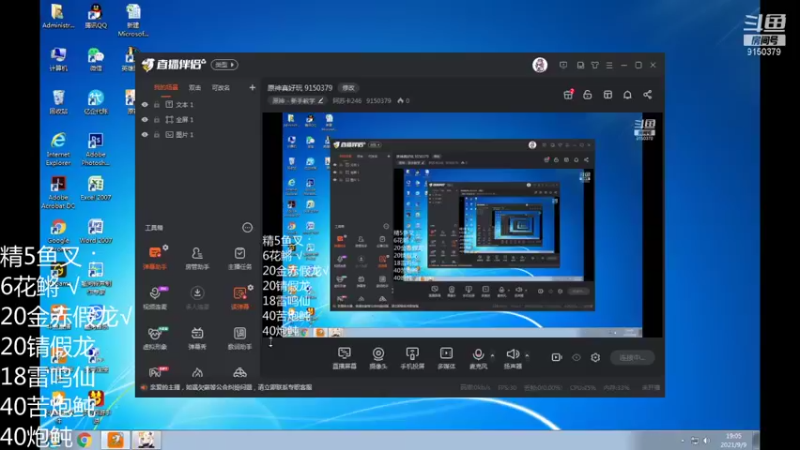Image resolution: width=800 pixels, height=450 pixels.
Task: Open toolbox more options circle button
Action: coord(247,228)
